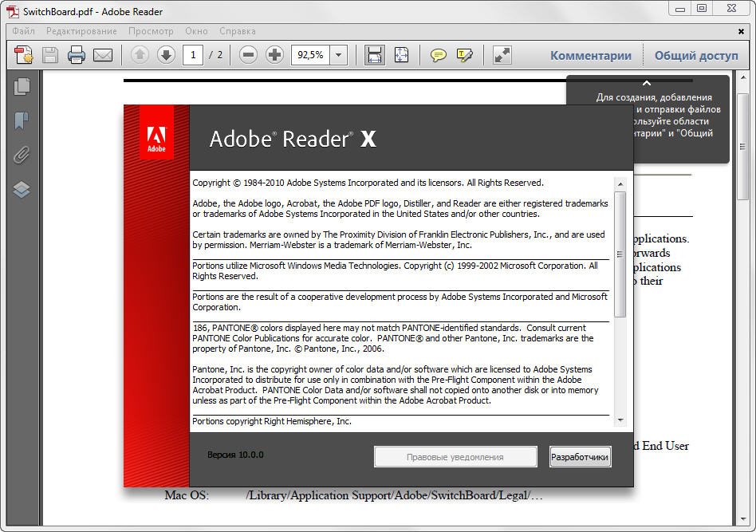
Task: Click the license text scrollbar up arrow
Action: (x=620, y=184)
